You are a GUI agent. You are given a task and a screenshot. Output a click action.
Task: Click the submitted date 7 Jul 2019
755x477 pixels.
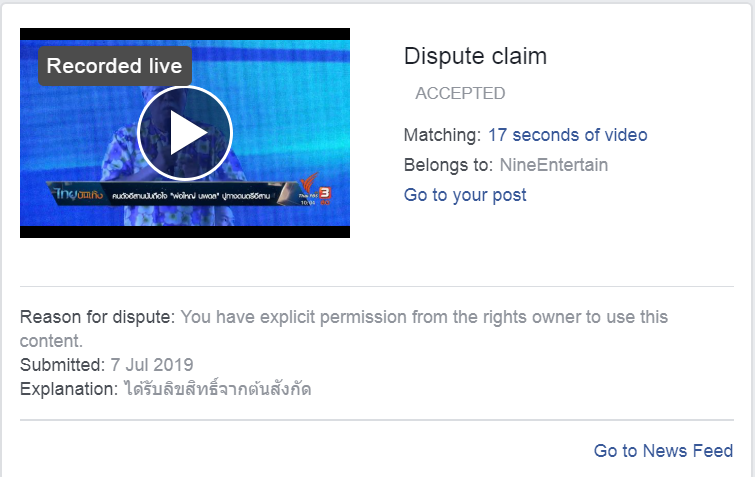coord(152,365)
